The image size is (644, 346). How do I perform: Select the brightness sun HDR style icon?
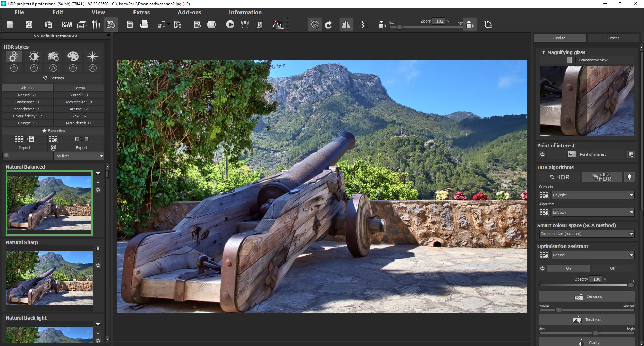pyautogui.click(x=34, y=56)
